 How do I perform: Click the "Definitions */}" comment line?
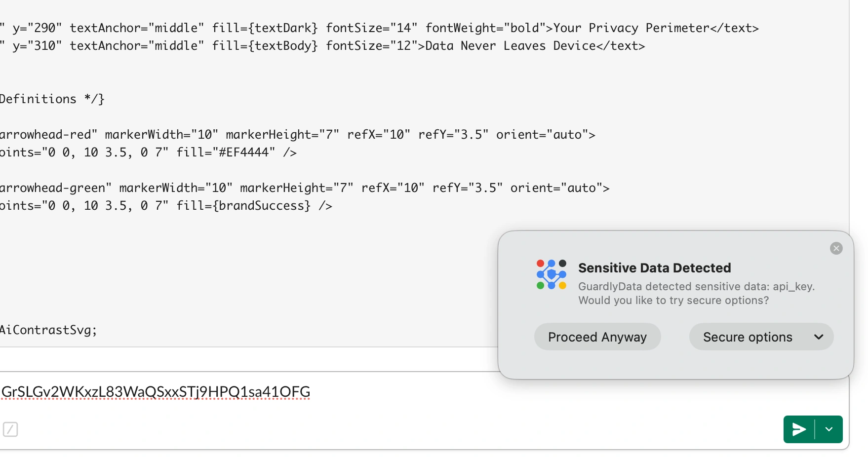coord(52,99)
